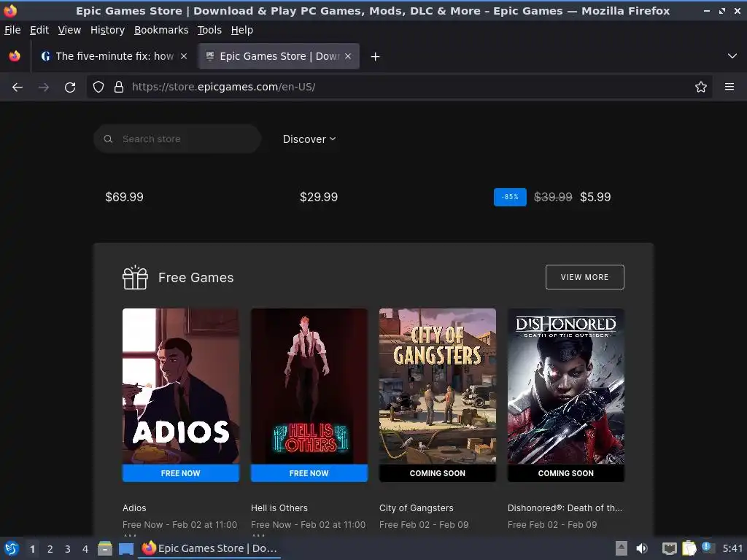Click the Free Games gift icon
Image resolution: width=747 pixels, height=560 pixels.
[x=135, y=277]
